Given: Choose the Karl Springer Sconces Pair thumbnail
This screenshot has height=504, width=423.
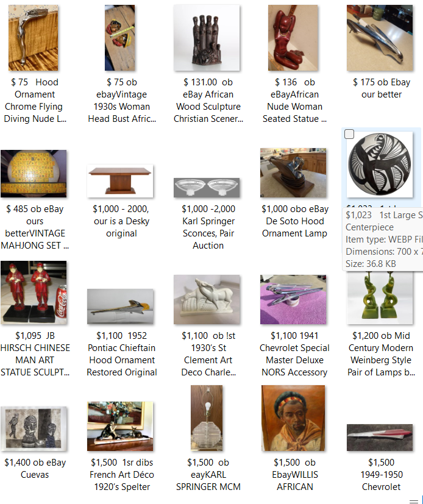Looking at the screenshot, I should click(207, 187).
